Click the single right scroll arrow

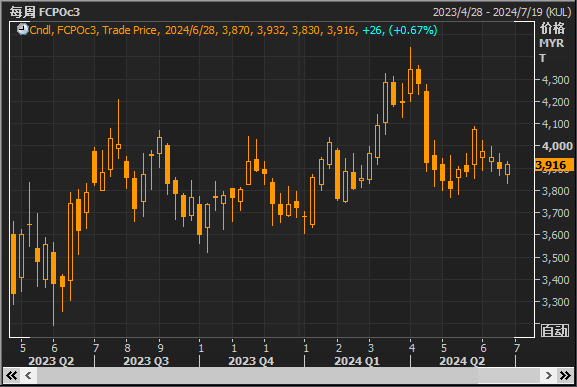(548, 376)
